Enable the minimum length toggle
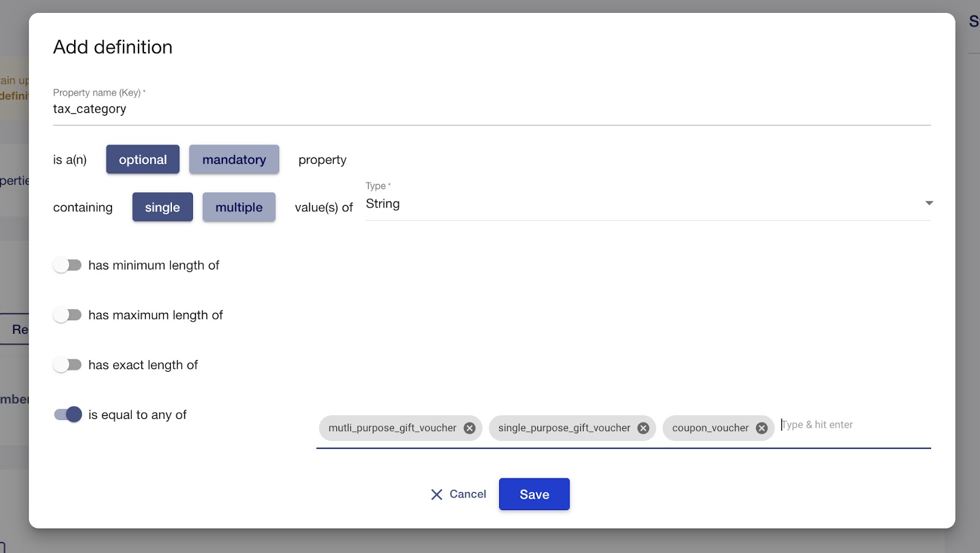The width and height of the screenshot is (980, 553). point(67,265)
